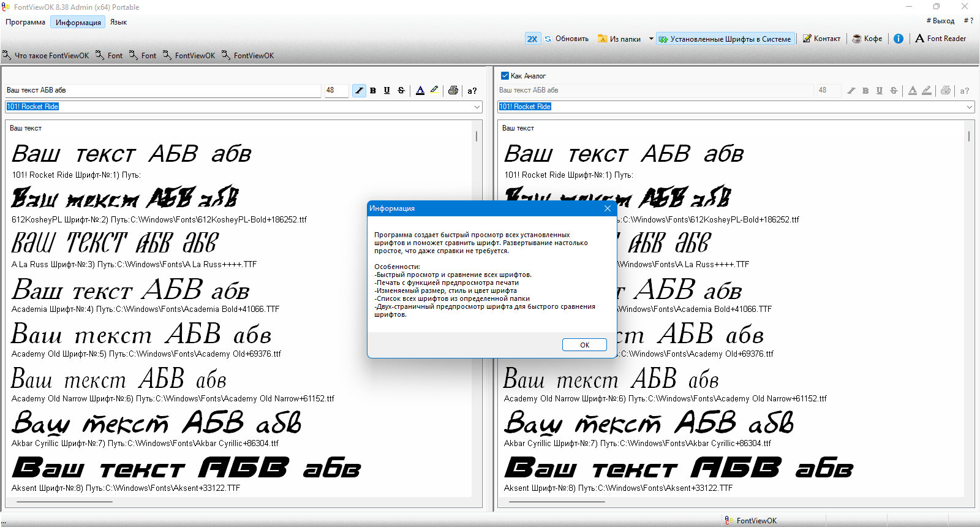Uncheck the 'Как Аналог' checkbox
980x527 pixels.
click(505, 76)
